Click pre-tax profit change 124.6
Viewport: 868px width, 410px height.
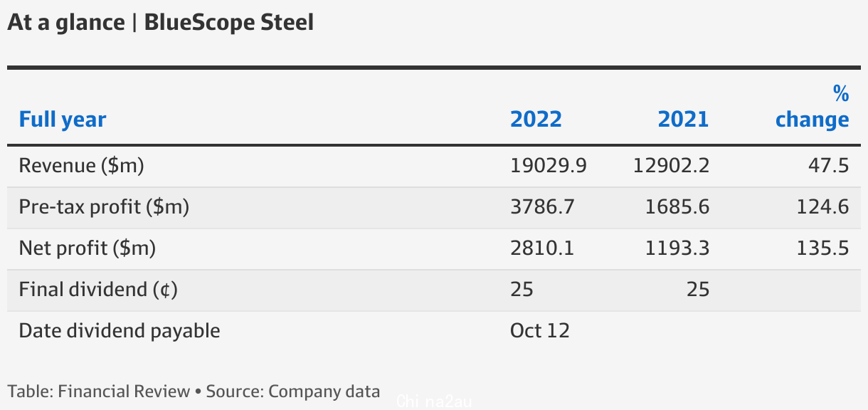[x=822, y=207]
